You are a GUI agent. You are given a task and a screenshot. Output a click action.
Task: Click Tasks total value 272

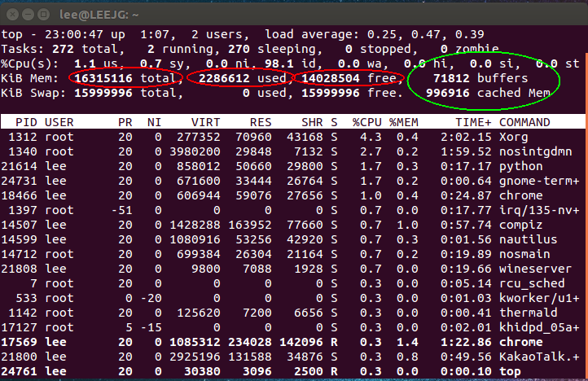[x=63, y=49]
